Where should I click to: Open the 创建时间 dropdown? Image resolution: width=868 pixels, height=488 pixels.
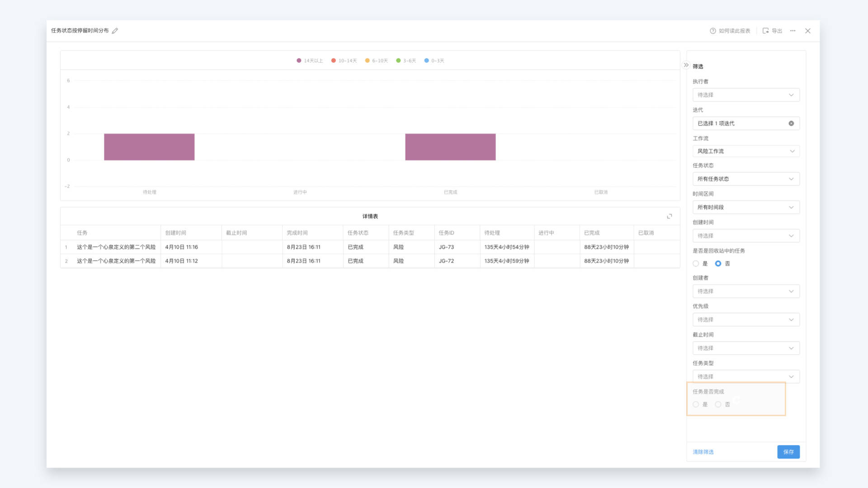click(746, 236)
